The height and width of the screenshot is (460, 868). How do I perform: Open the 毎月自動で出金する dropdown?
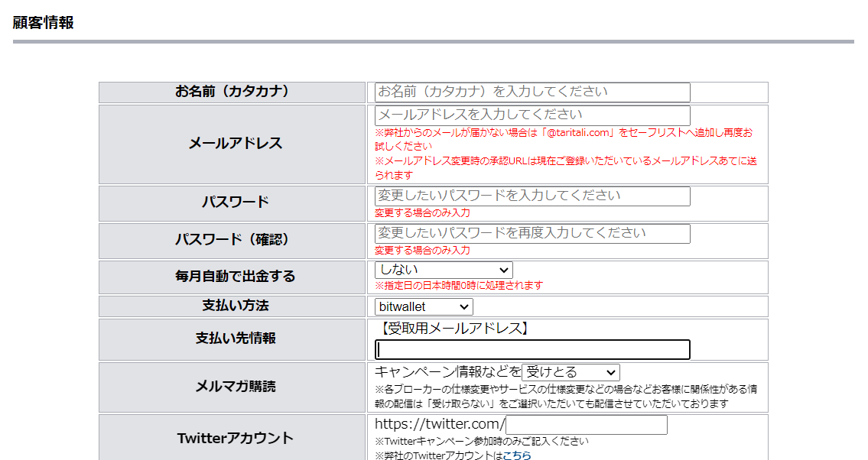pos(443,270)
